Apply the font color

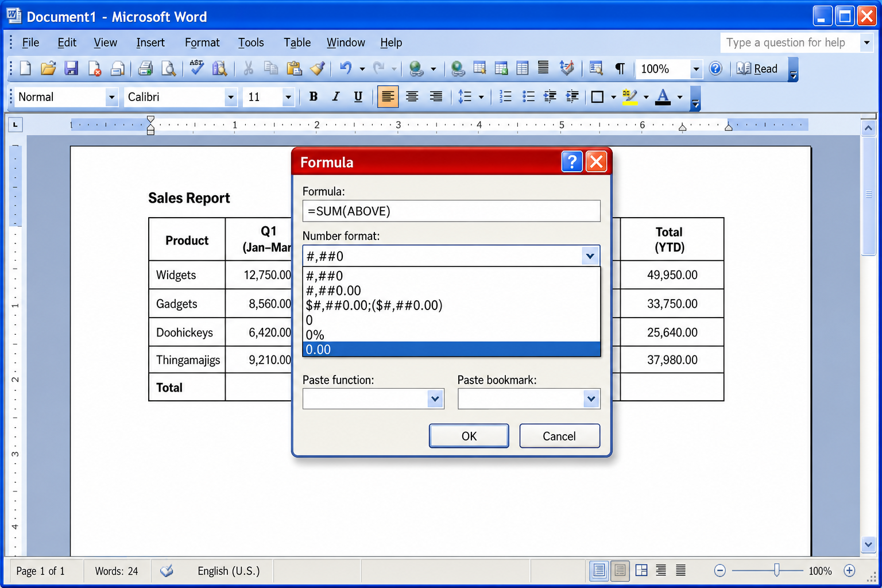(663, 96)
